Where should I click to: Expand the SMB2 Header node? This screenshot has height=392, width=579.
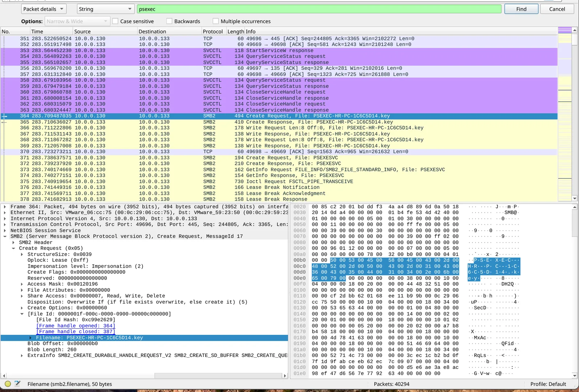click(x=13, y=243)
